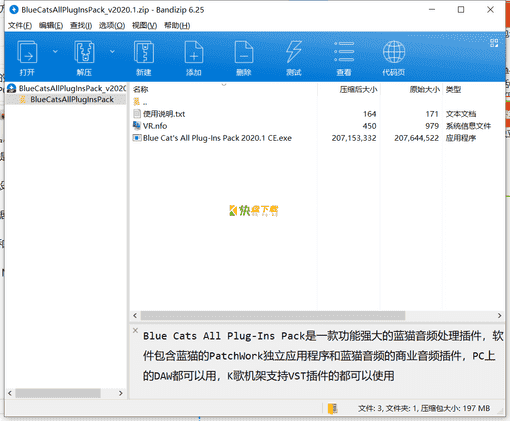Screen dimensions: 510x421
Task: Select Blue Cat's All Plug-Ins Pack 2020.1 CE.exe
Action: coord(217,138)
